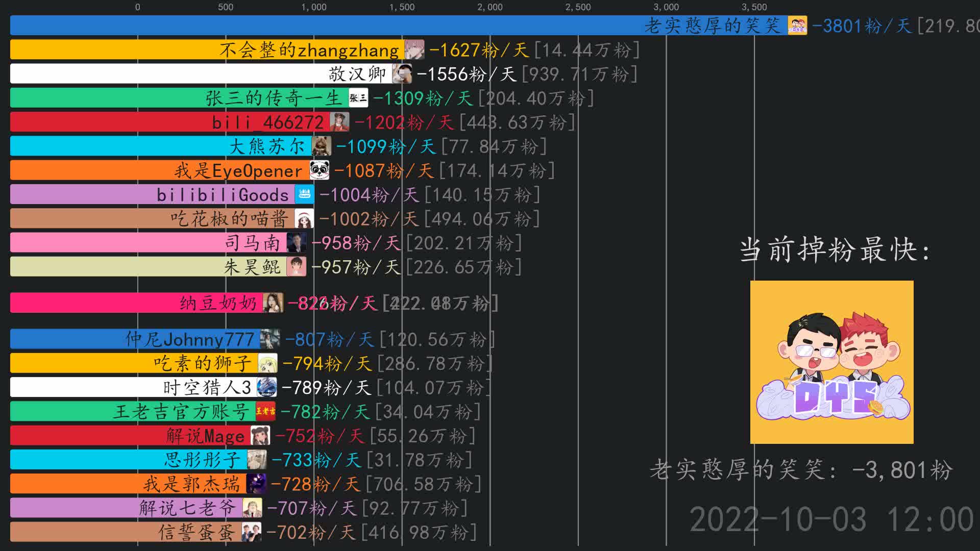Click the avatar icon beside 解说七老爷
Viewport: 980px width, 551px height.
click(x=253, y=508)
